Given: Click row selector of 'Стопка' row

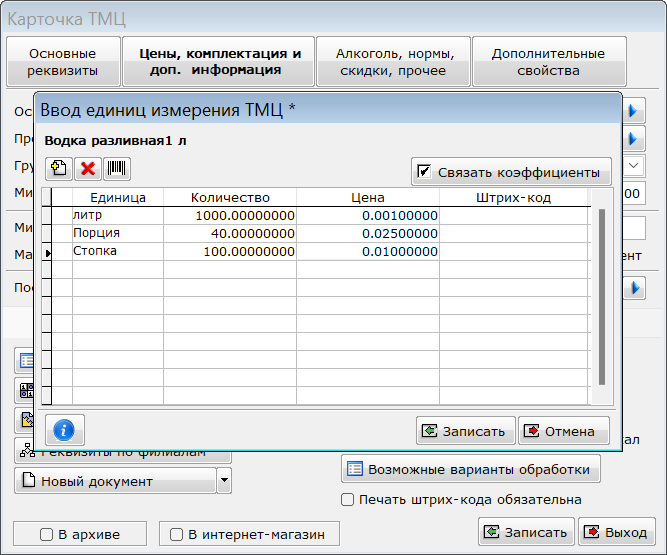Looking at the screenshot, I should (47, 253).
